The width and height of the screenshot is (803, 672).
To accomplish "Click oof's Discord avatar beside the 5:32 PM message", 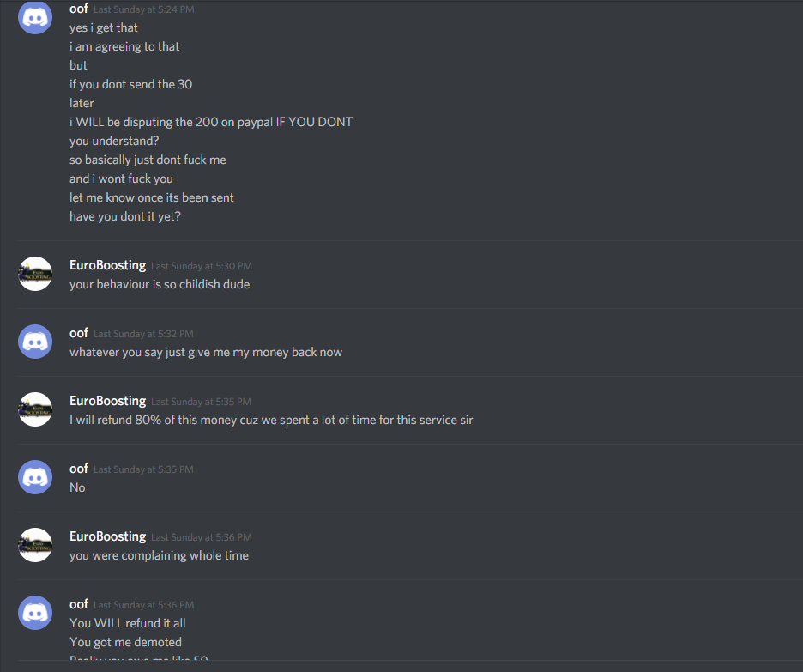I will (x=35, y=342).
